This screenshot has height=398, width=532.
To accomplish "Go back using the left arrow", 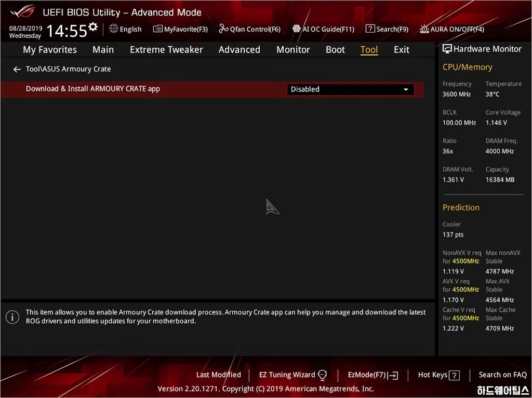I will pos(17,69).
